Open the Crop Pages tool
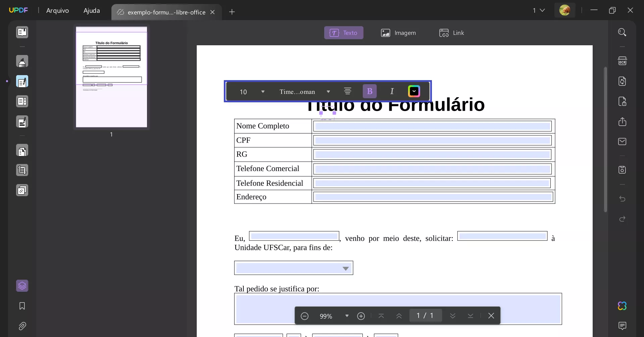644x337 pixels. point(22,170)
